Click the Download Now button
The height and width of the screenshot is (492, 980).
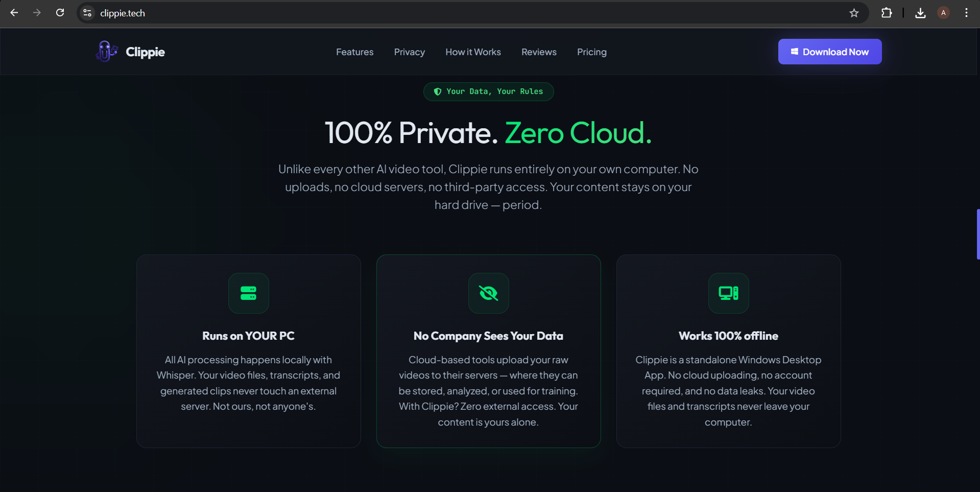point(829,52)
